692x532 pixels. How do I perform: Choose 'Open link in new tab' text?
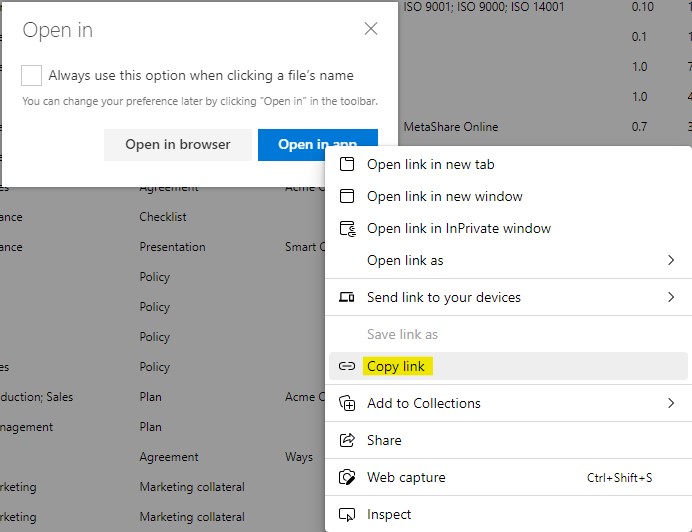[x=431, y=164]
